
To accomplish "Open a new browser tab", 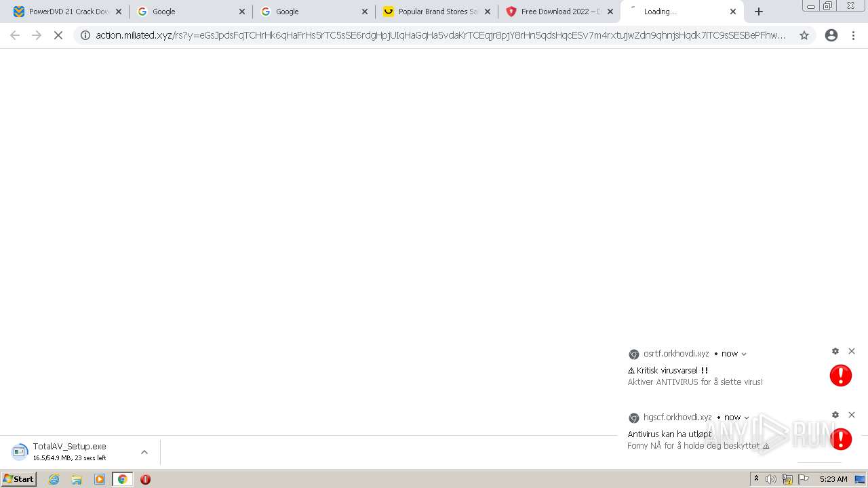I will [759, 12].
